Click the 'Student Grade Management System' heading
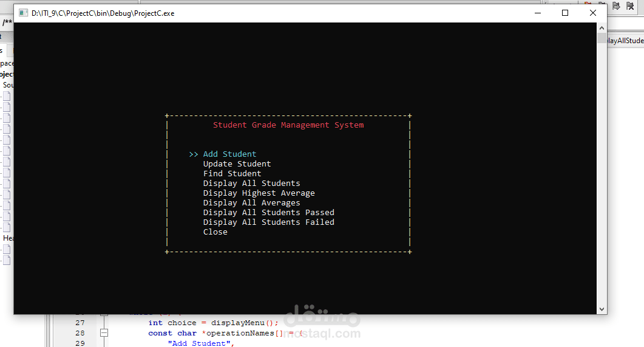This screenshot has height=347, width=644. [x=288, y=125]
